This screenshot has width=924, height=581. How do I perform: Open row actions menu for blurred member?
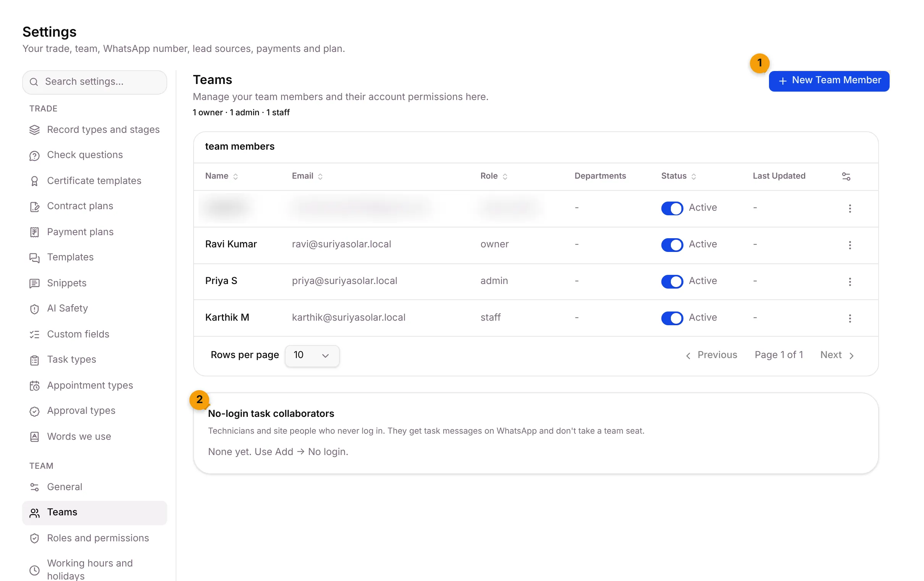coord(850,209)
